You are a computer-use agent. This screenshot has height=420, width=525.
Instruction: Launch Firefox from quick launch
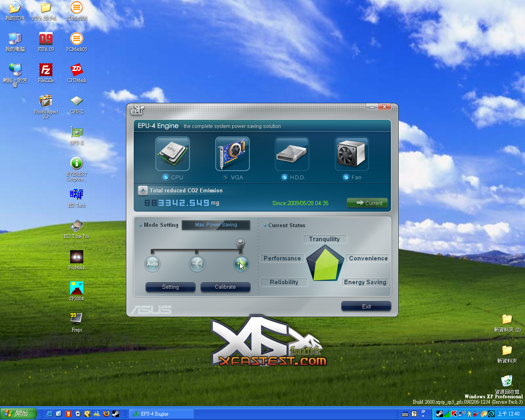[106, 414]
